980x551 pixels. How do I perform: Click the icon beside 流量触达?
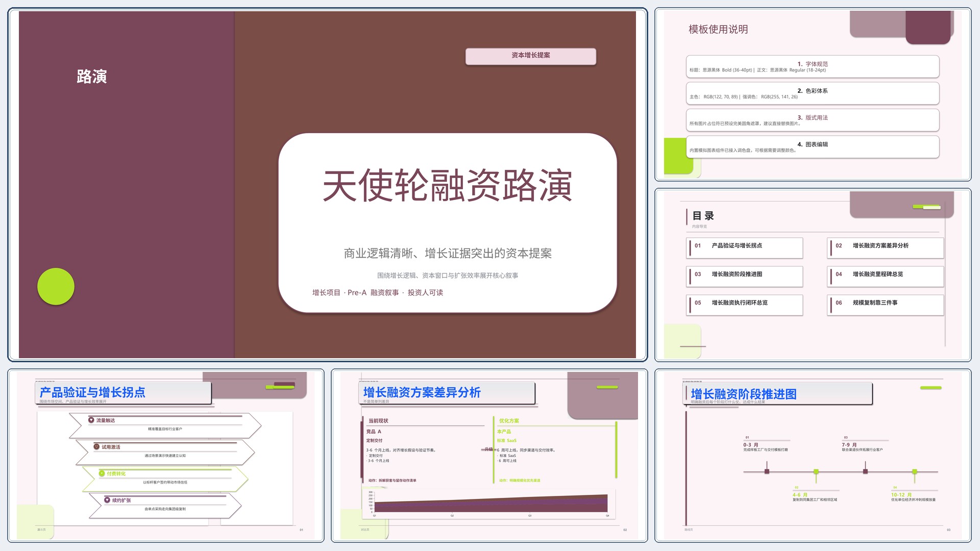point(91,420)
